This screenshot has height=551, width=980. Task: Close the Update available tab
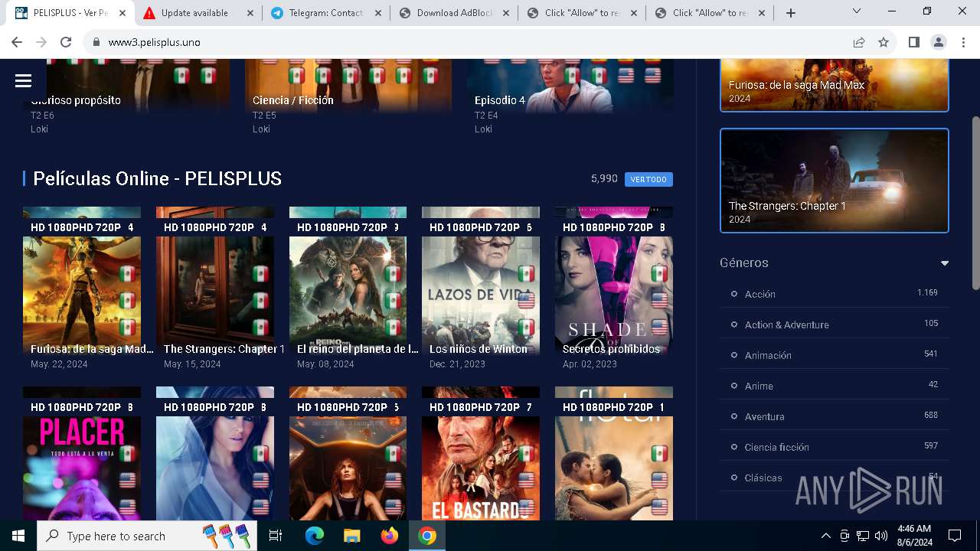coord(250,13)
